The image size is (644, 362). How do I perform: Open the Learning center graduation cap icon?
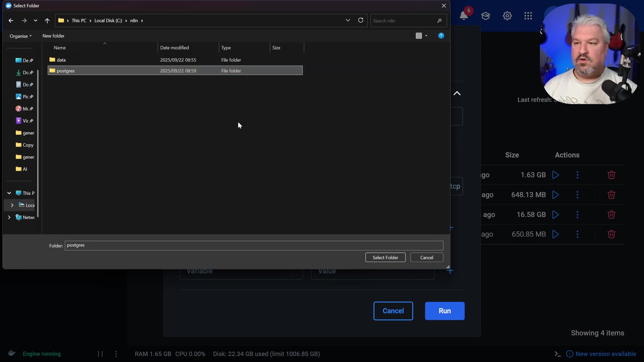pos(485,16)
